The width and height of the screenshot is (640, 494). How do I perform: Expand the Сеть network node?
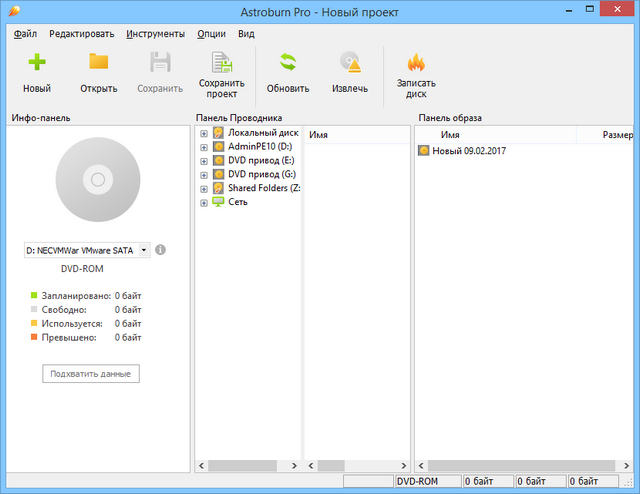204,202
